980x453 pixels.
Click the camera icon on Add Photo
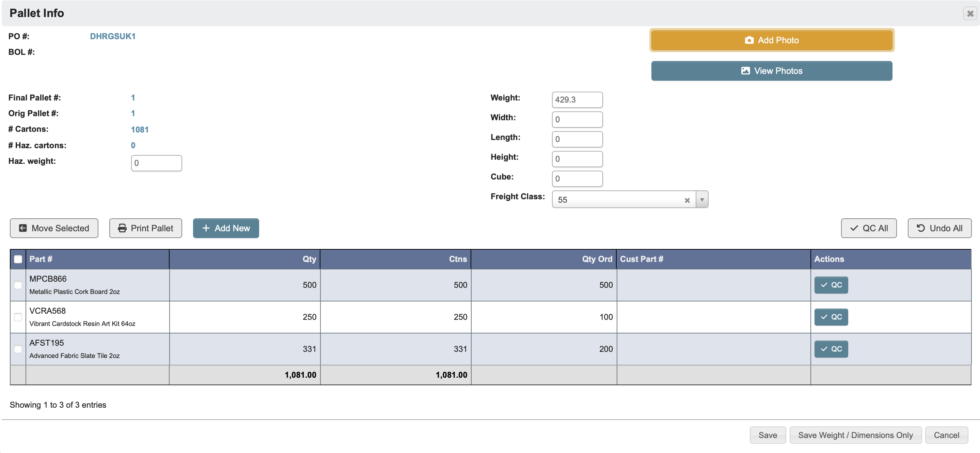(749, 40)
